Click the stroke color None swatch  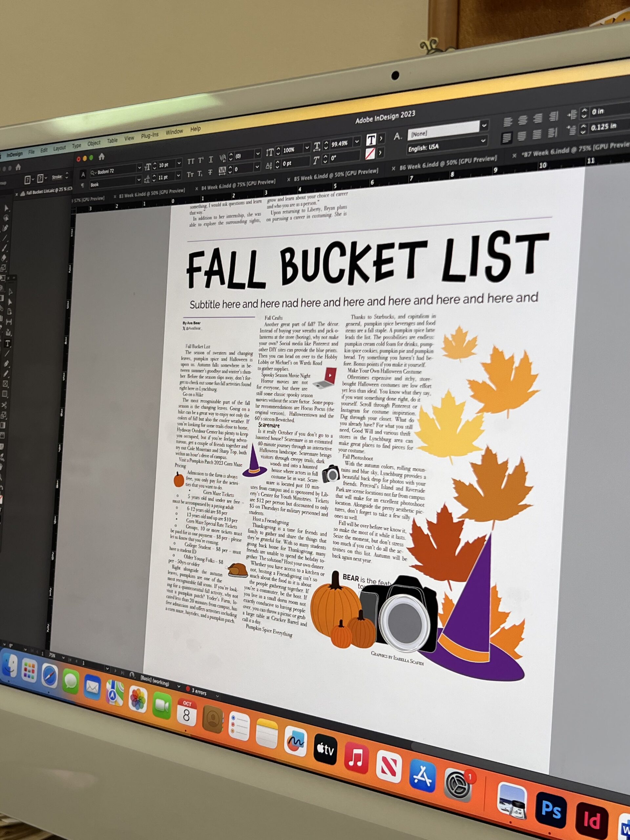point(370,154)
